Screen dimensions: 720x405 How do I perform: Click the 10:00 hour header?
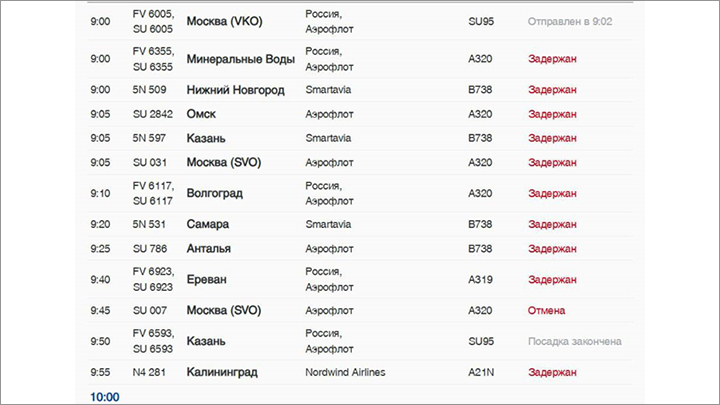coord(104,396)
